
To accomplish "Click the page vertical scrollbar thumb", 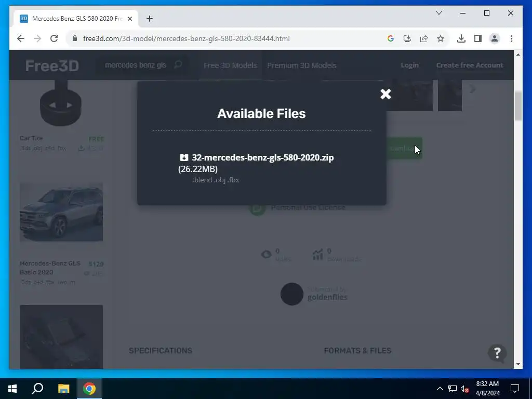I will [x=518, y=106].
